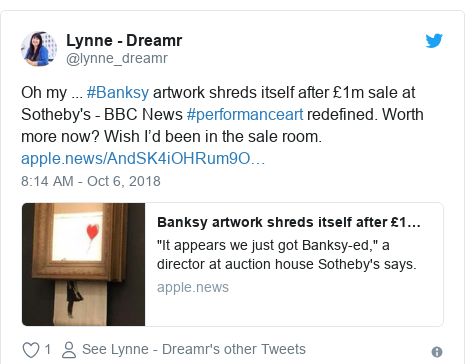
Task: Click the like count number 1
Action: click(48, 349)
